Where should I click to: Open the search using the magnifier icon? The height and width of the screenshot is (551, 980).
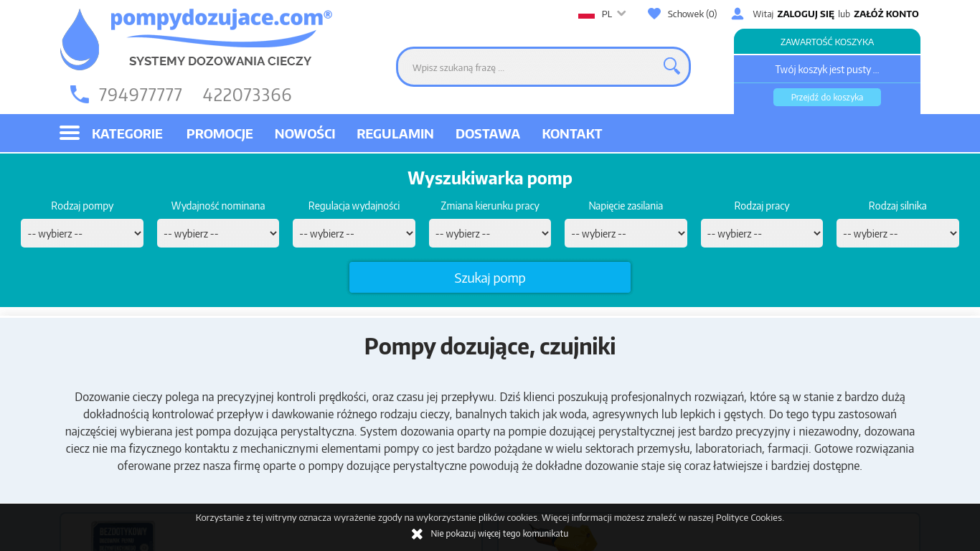point(671,65)
